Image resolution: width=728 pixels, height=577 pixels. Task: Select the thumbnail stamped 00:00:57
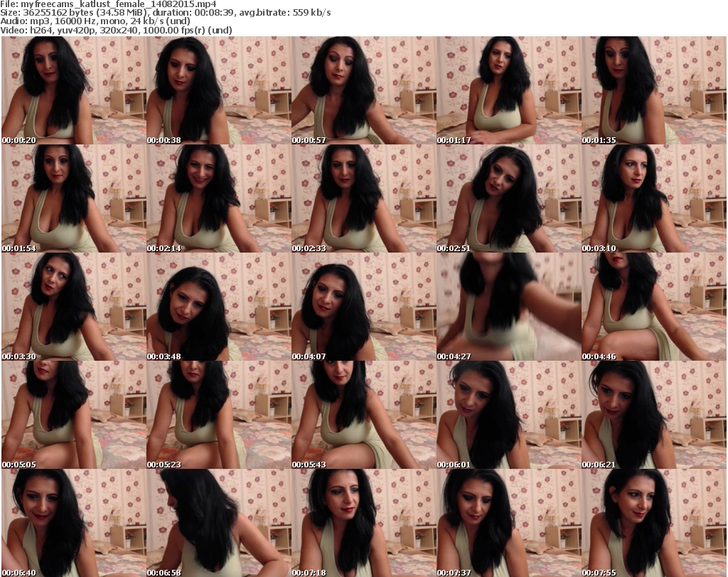[x=363, y=90]
